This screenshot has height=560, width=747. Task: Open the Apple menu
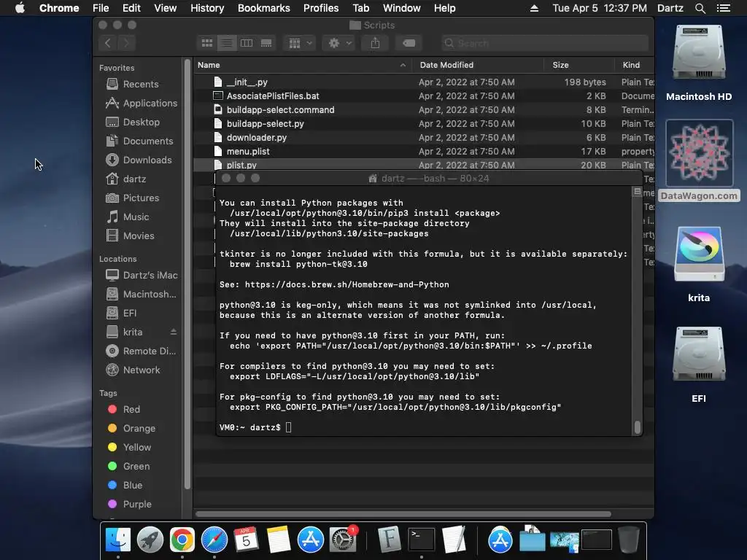pos(20,8)
